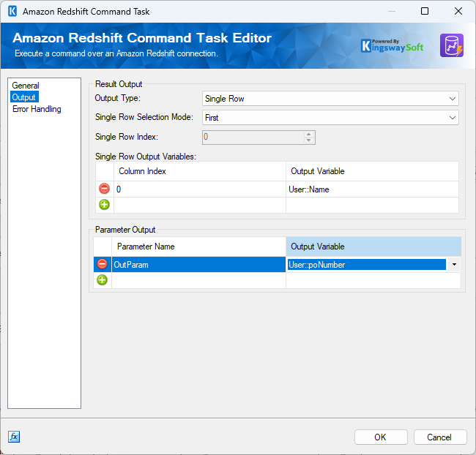
Task: Click the KingswaySoft logo in the banner
Action: click(393, 46)
